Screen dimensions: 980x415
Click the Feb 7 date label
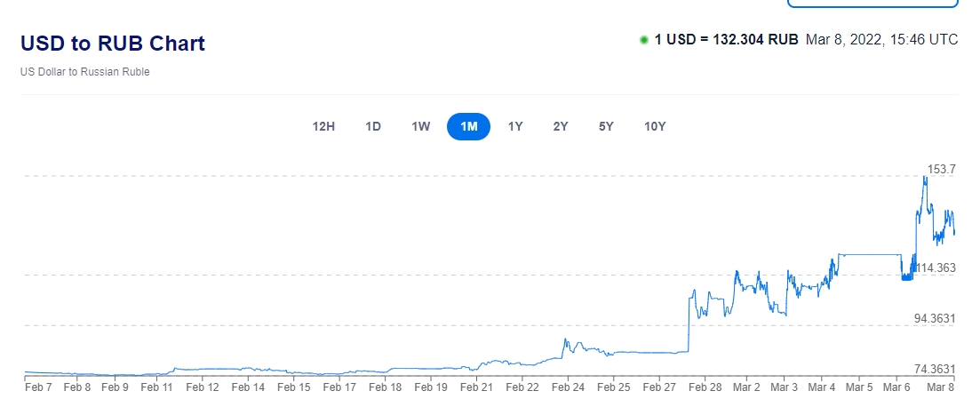[x=38, y=387]
